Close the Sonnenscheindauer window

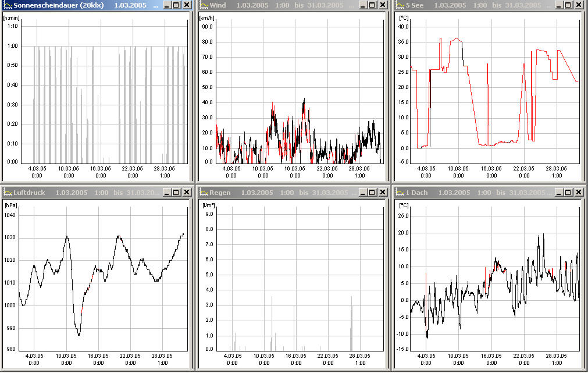coord(187,5)
